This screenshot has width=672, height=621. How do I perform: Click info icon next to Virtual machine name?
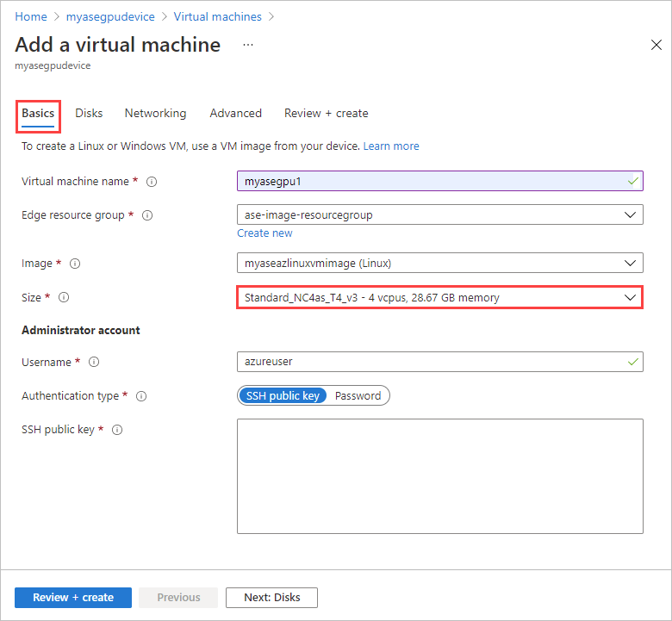coord(152,182)
